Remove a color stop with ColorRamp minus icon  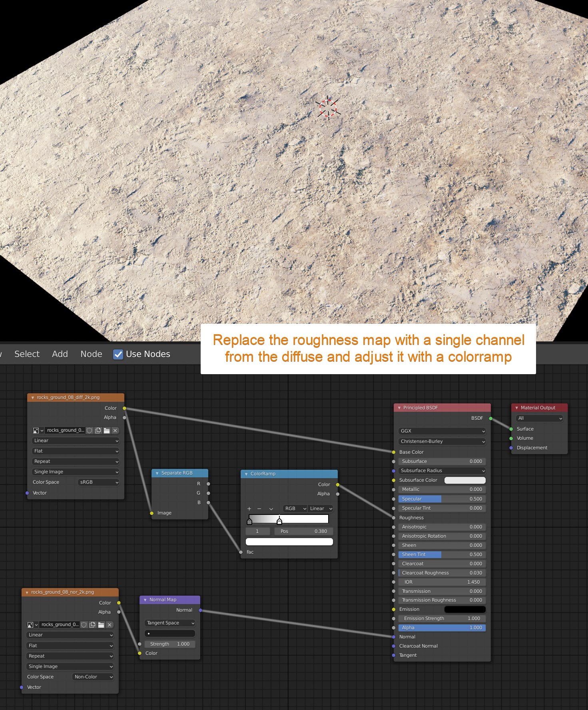[259, 509]
